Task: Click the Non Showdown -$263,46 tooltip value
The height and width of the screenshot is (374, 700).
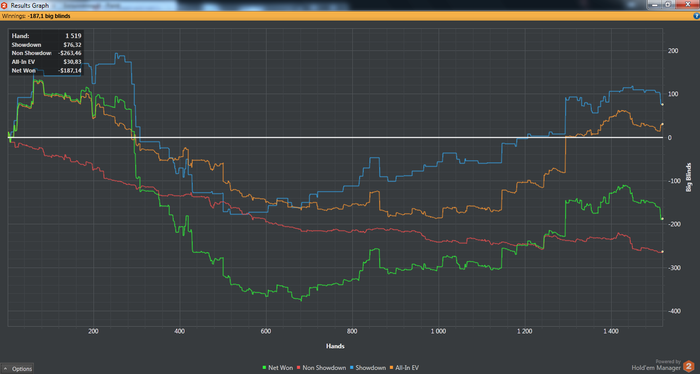Action: pos(70,53)
